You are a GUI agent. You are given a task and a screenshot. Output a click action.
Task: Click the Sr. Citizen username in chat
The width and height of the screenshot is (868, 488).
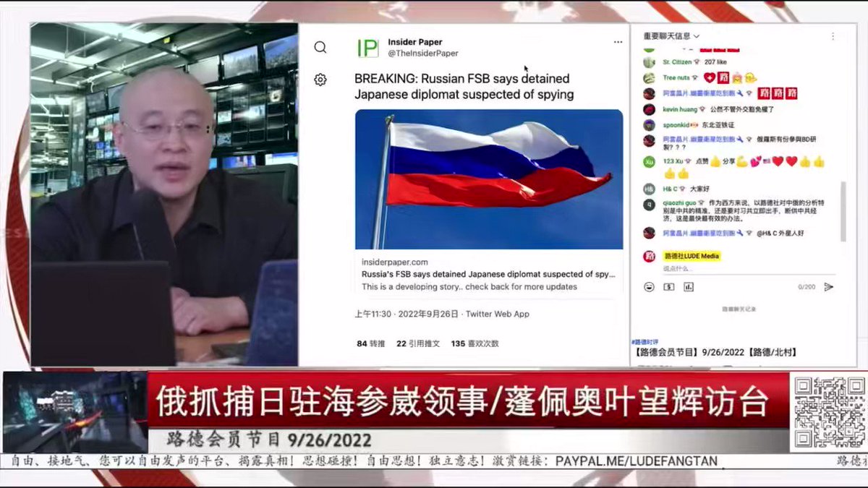(x=677, y=63)
